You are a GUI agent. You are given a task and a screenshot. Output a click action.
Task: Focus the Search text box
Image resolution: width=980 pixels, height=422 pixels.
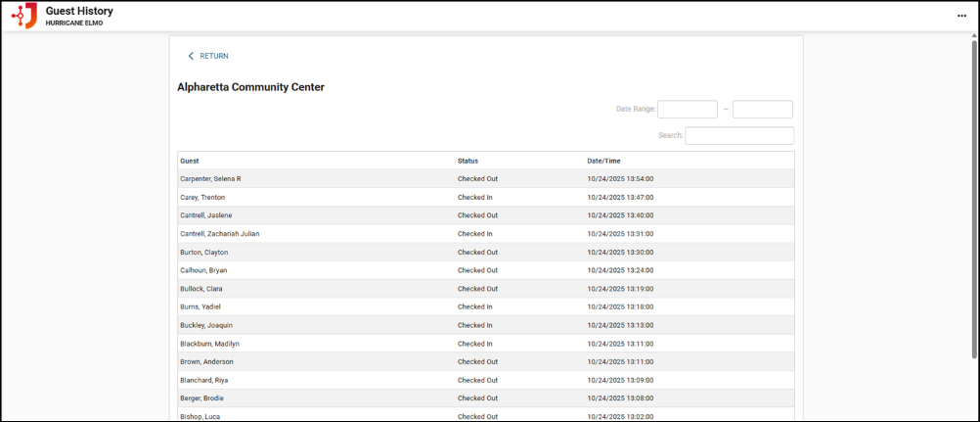click(738, 136)
